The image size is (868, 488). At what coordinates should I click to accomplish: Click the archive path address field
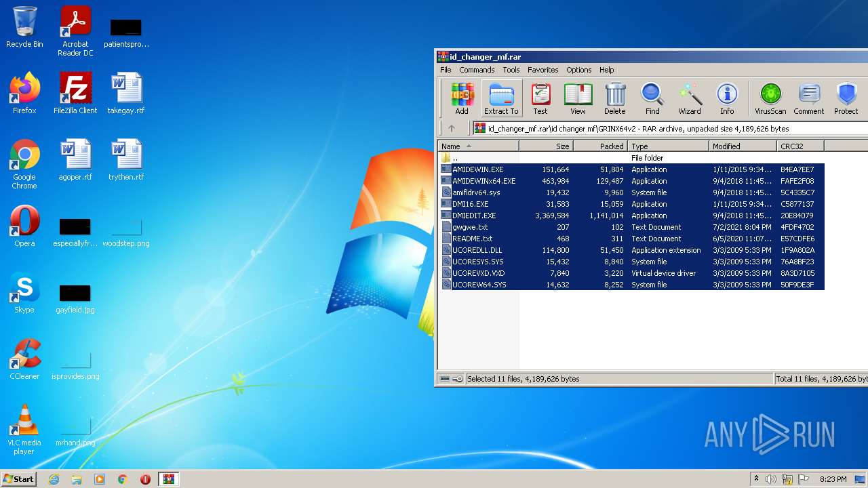(670, 128)
